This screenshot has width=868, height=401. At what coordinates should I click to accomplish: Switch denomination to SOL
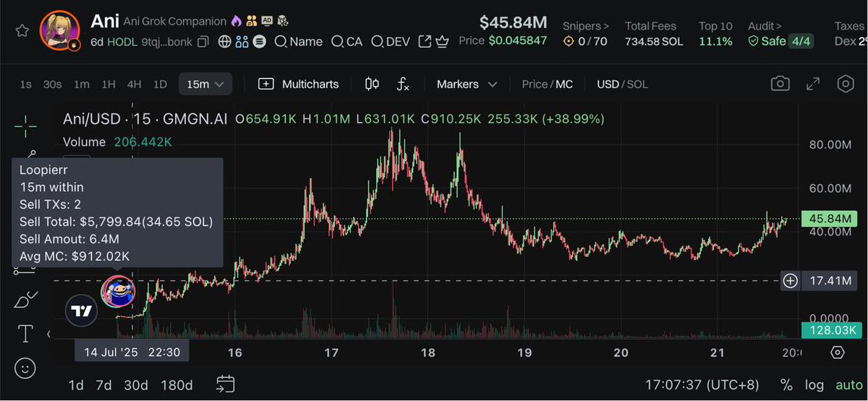click(x=637, y=85)
